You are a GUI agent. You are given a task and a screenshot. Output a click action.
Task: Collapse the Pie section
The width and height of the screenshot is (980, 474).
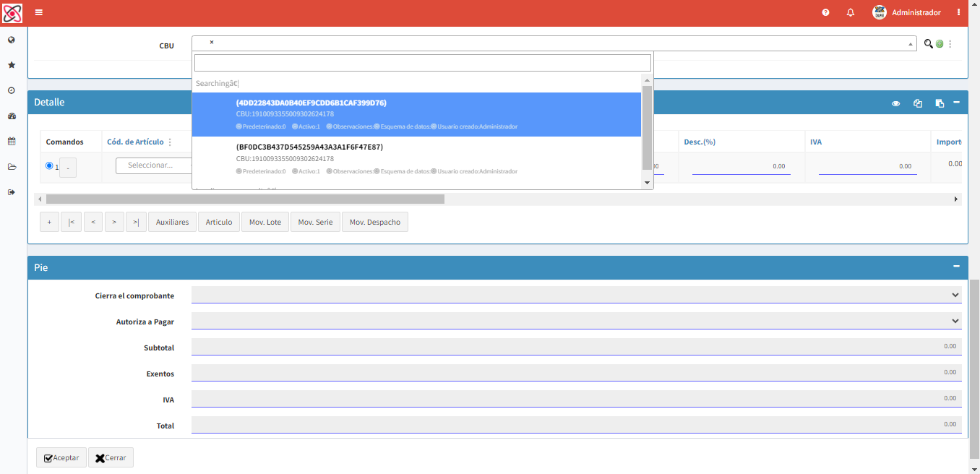tap(956, 267)
